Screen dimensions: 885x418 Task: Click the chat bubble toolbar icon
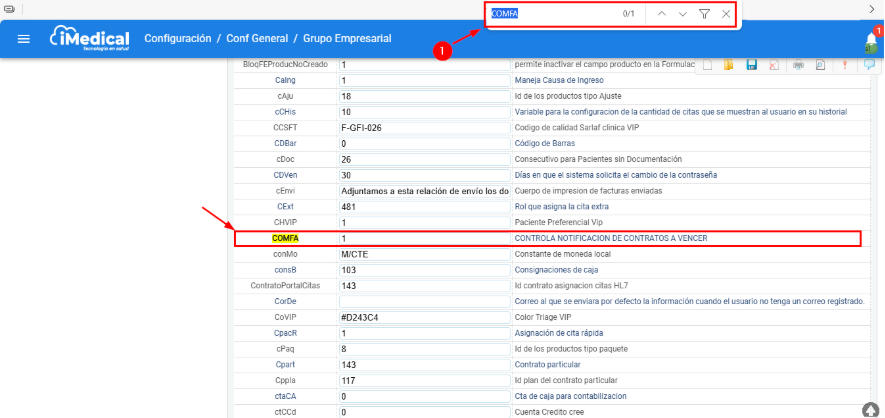[869, 65]
